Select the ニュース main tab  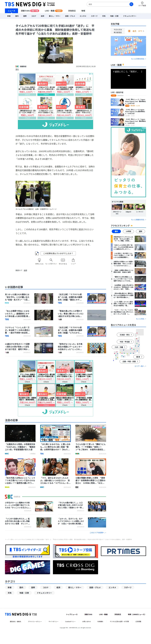pos(11,11)
